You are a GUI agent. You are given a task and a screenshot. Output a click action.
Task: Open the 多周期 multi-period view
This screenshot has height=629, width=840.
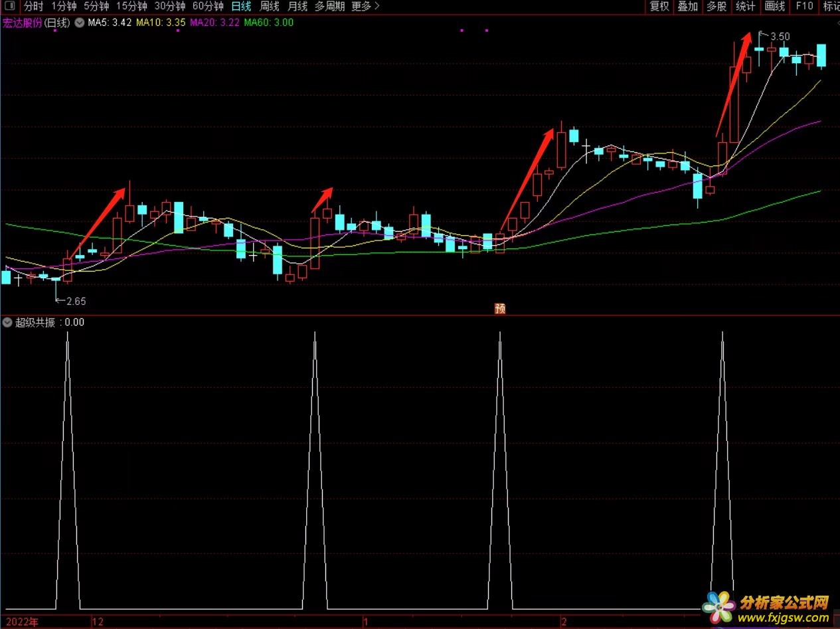click(330, 6)
